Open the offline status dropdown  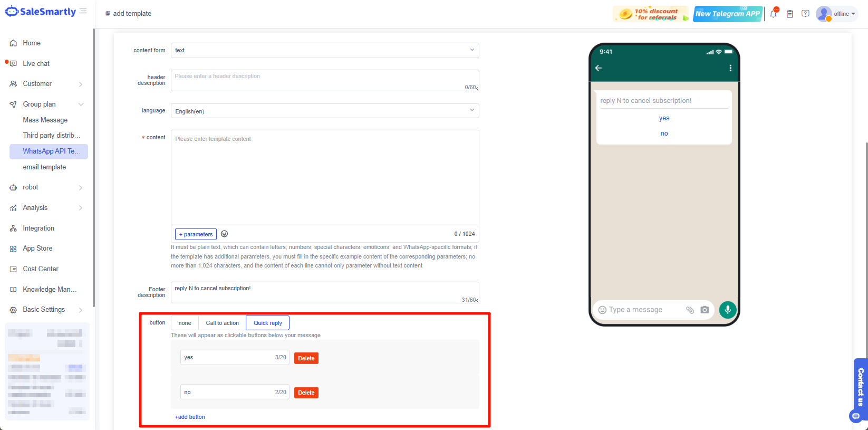(845, 14)
